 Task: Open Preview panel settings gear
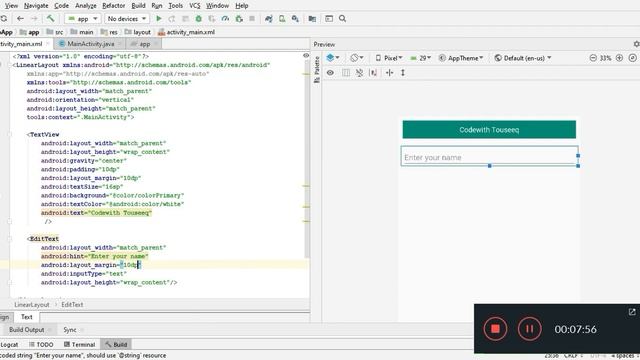636,44
